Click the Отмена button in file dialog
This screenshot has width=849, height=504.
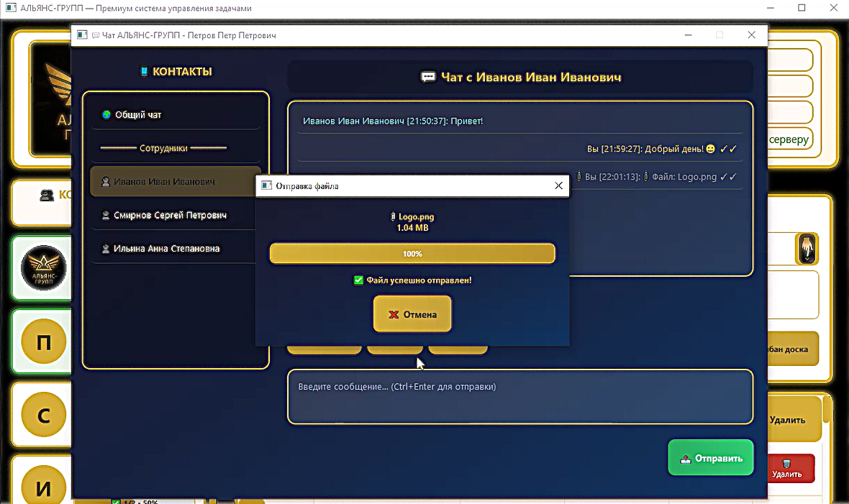[412, 314]
